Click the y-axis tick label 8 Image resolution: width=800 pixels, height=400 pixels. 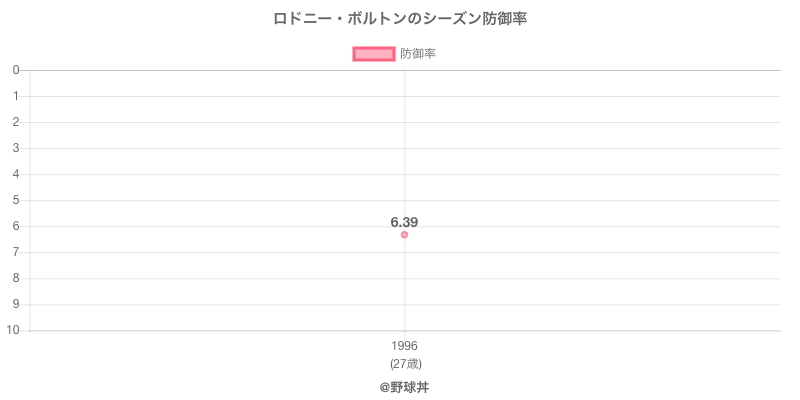pos(16,278)
